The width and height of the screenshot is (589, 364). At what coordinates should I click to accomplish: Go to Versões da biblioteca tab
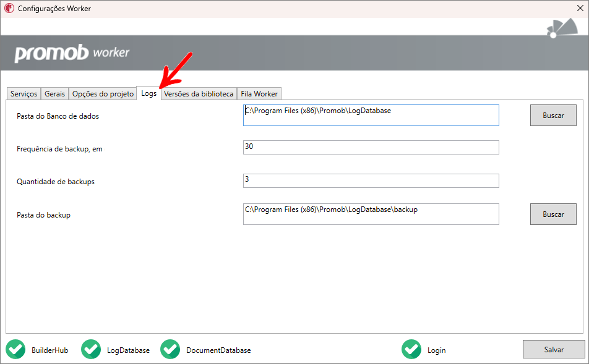point(199,94)
